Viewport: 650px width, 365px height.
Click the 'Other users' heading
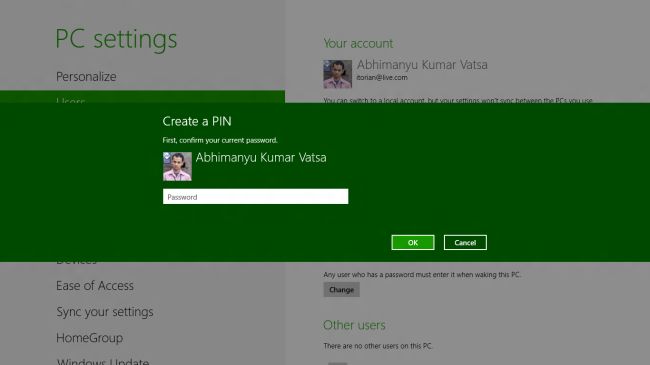pyautogui.click(x=354, y=325)
